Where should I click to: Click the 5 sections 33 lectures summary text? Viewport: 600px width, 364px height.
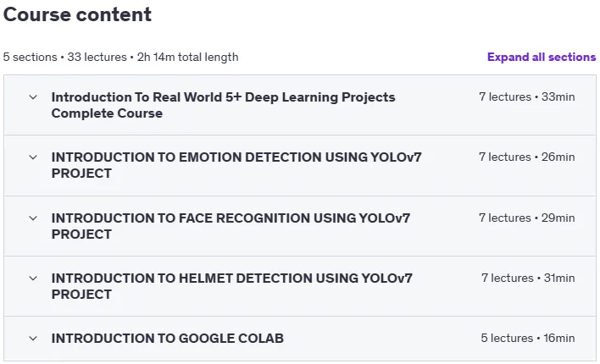[64, 57]
